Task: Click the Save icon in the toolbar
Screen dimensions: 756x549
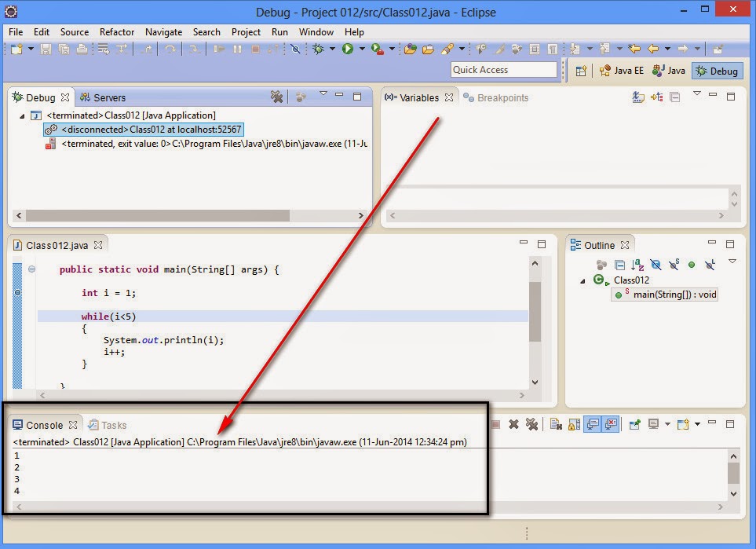Action: (46, 49)
